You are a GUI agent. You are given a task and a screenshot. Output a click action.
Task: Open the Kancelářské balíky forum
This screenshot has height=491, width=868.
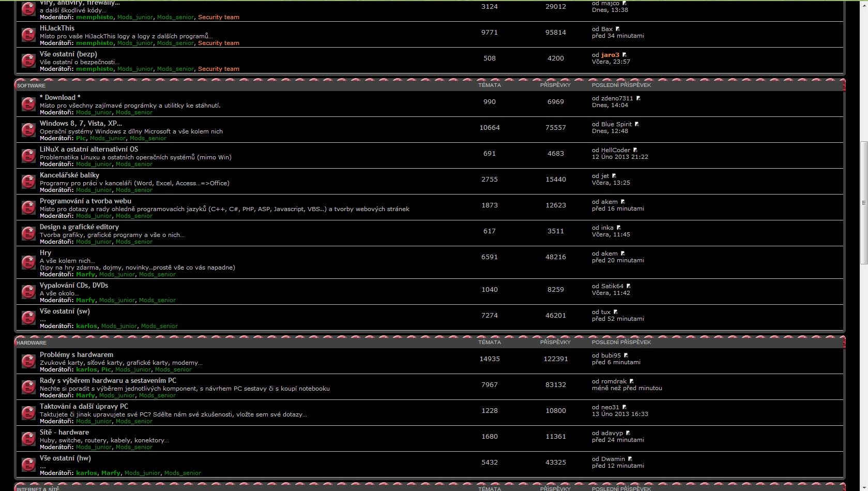pos(69,175)
